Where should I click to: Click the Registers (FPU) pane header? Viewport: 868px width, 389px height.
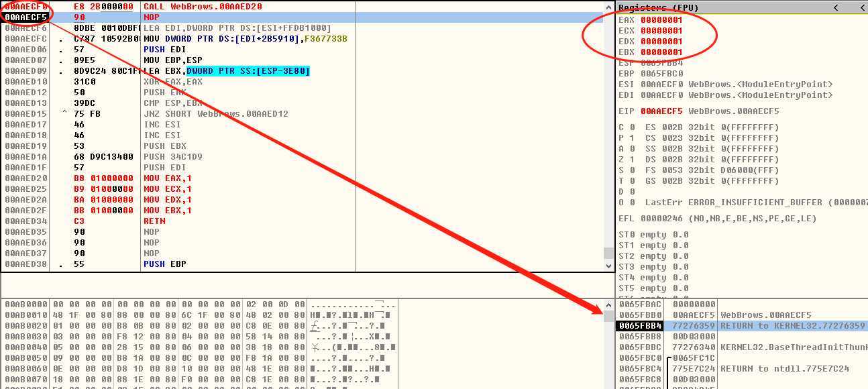(x=741, y=8)
